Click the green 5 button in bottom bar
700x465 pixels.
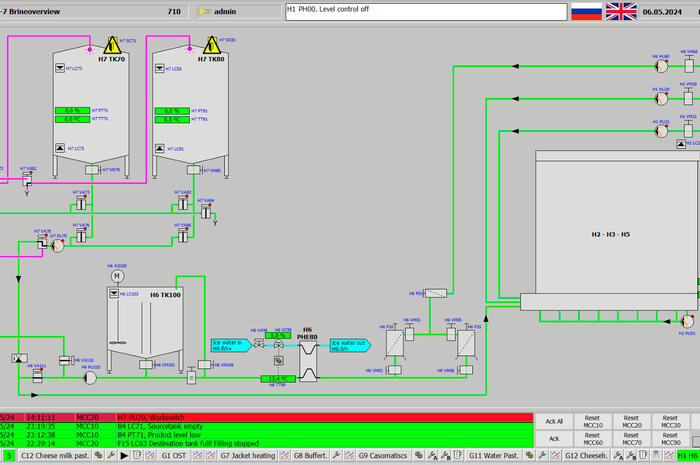pos(8,456)
